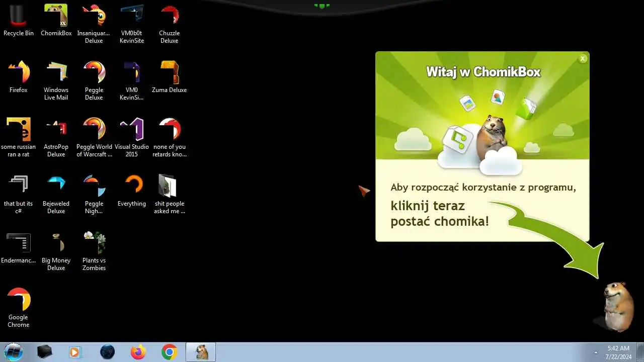644x362 pixels.
Task: Select the Firefox desktop shortcut
Action: [19, 77]
